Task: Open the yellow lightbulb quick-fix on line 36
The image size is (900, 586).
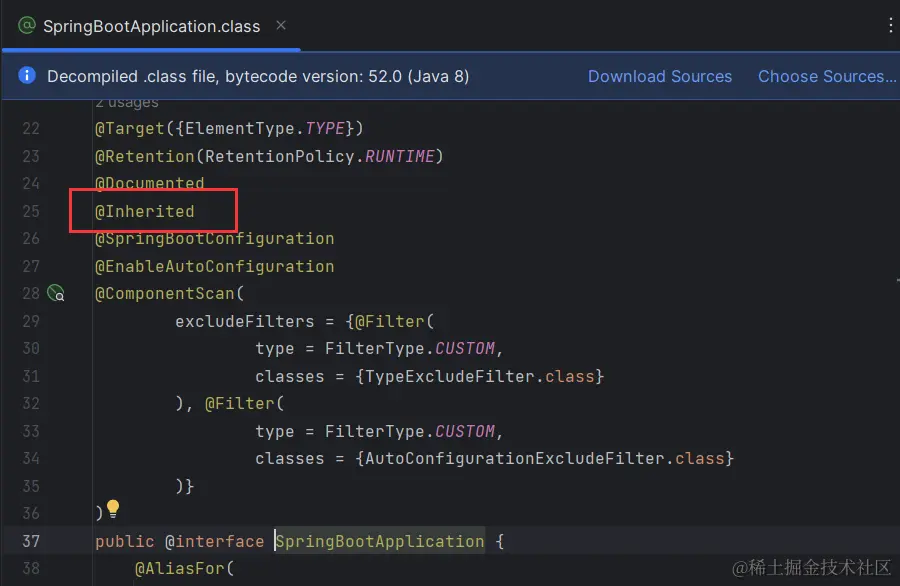Action: [113, 509]
